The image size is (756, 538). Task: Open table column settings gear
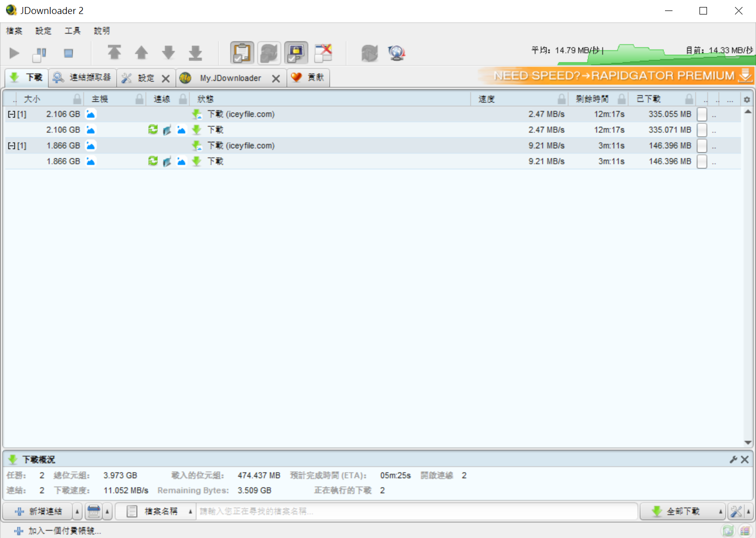pos(747,99)
